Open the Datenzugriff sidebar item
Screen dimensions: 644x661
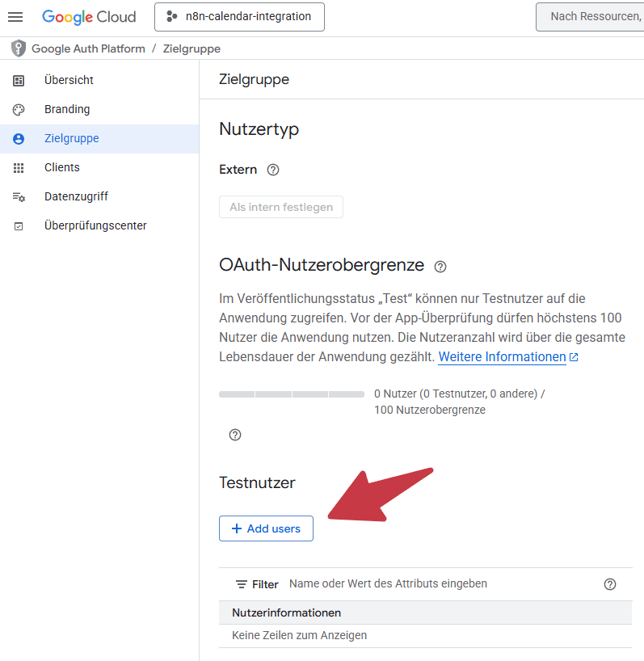pyautogui.click(x=99, y=196)
